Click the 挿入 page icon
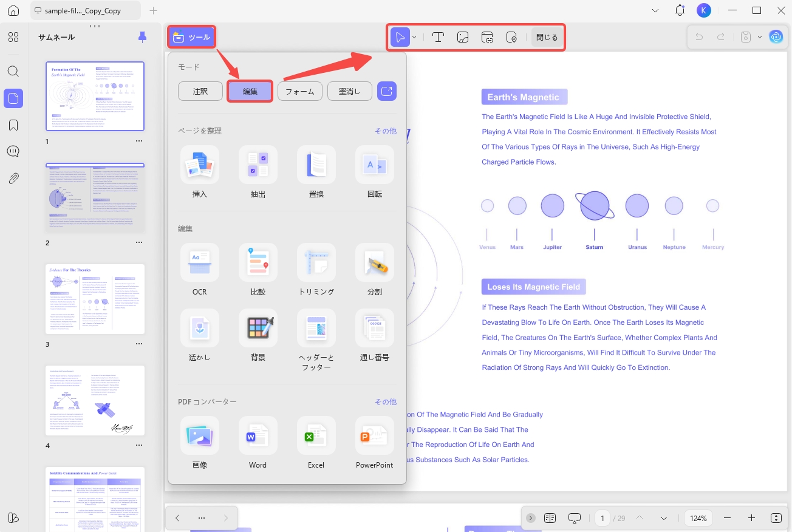This screenshot has width=792, height=532. click(200, 165)
